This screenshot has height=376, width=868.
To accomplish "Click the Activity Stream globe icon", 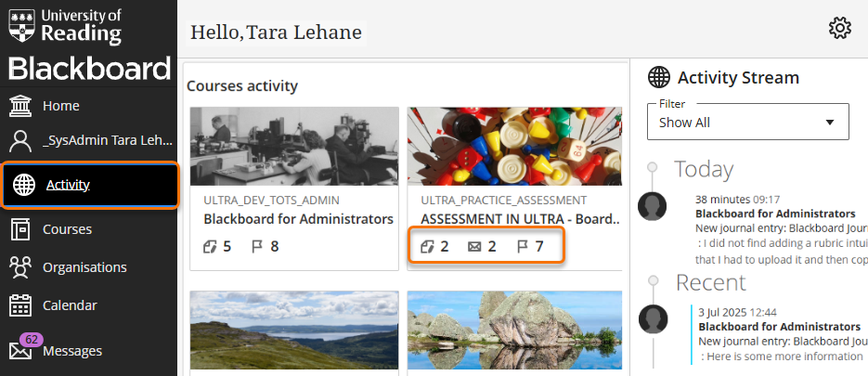I will 659,77.
